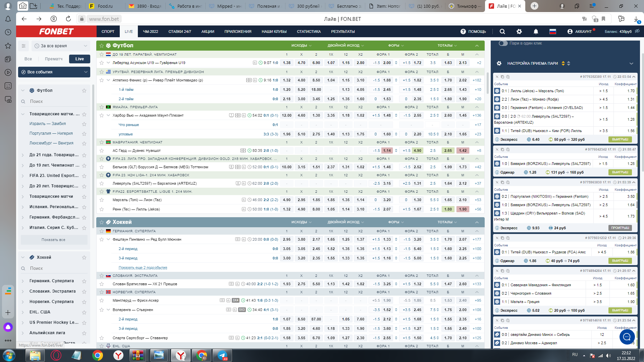The width and height of the screenshot is (644, 362).
Task: Click the football search field in sidebar
Action: (54, 102)
